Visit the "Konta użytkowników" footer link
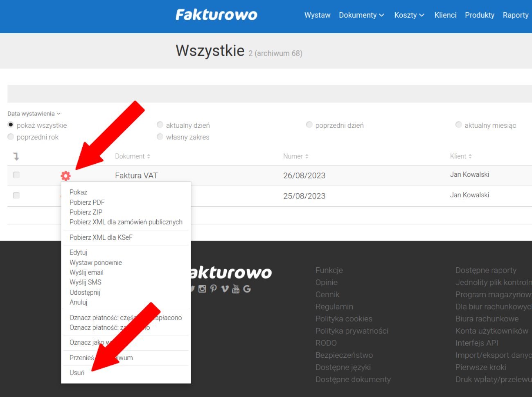The width and height of the screenshot is (532, 397). (492, 331)
